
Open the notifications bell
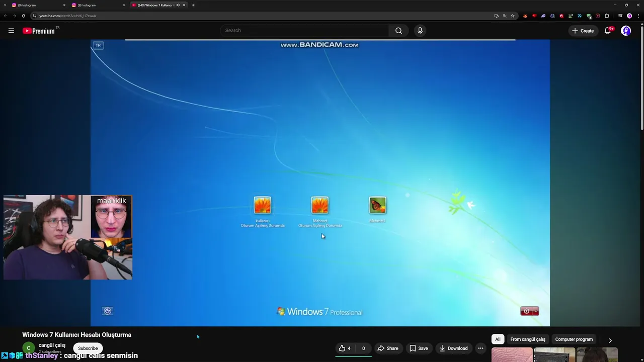608,31
